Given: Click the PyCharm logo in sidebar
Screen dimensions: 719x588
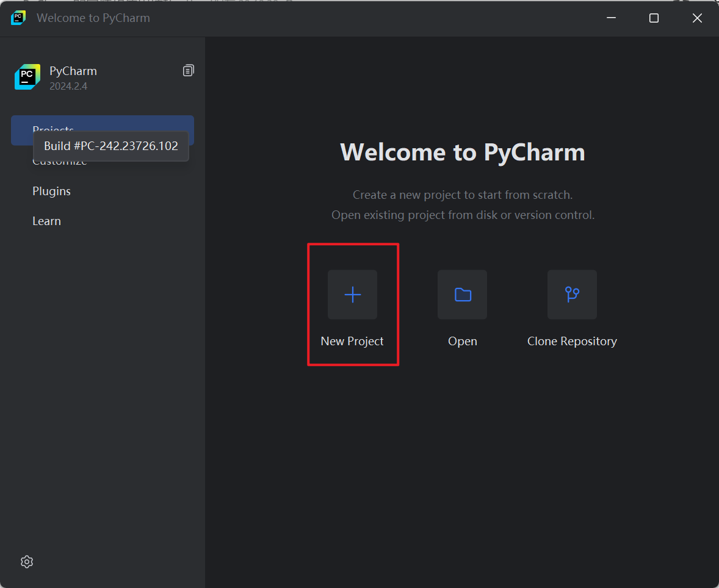Looking at the screenshot, I should (27, 77).
